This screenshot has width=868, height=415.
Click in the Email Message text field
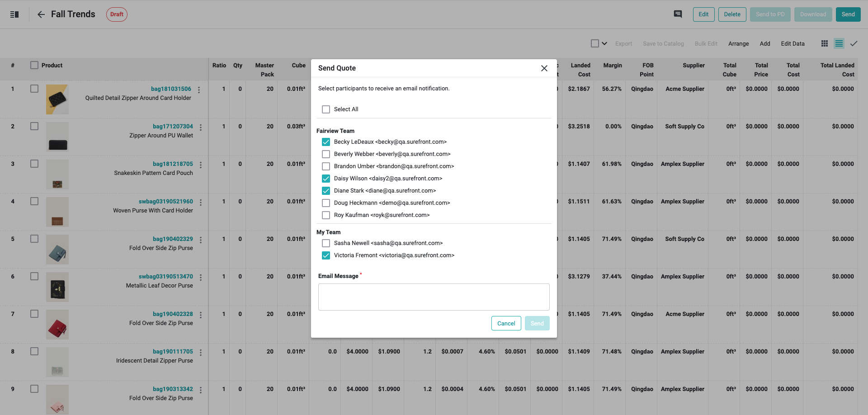(434, 297)
